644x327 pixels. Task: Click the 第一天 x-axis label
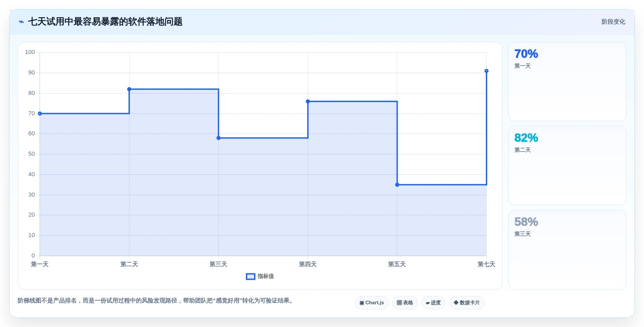click(40, 264)
